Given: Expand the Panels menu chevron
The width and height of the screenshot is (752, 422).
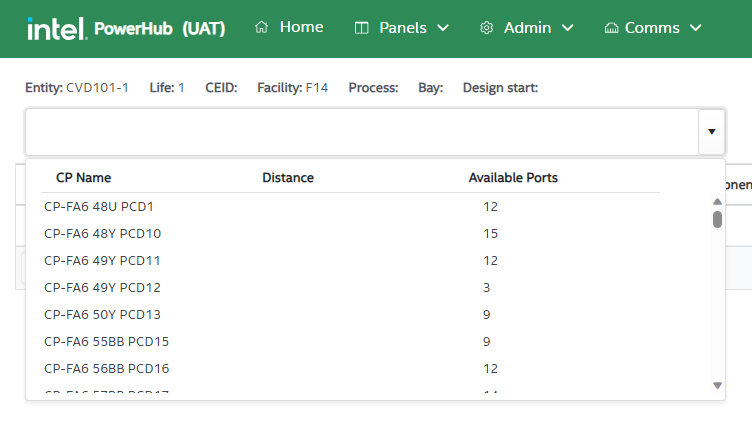Looking at the screenshot, I should coord(443,28).
